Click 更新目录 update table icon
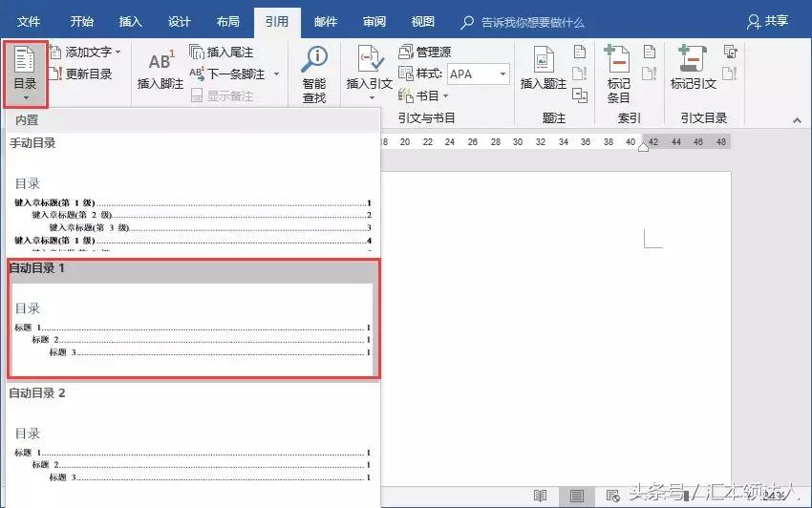 pos(55,74)
